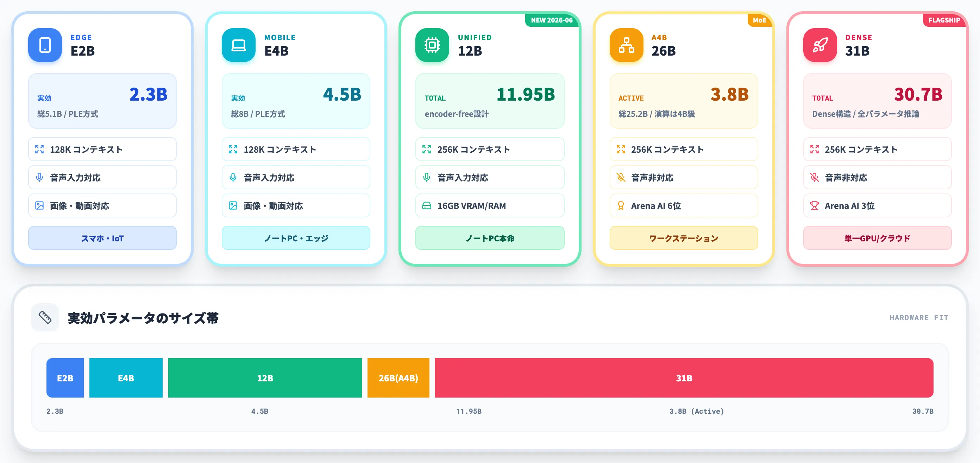Click the red 31B bar segment

point(684,378)
